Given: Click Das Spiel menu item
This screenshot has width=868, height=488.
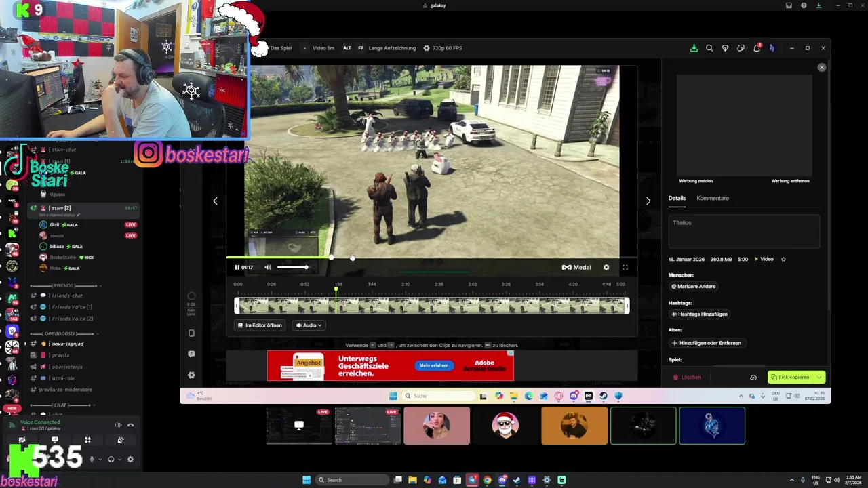Looking at the screenshot, I should (281, 48).
